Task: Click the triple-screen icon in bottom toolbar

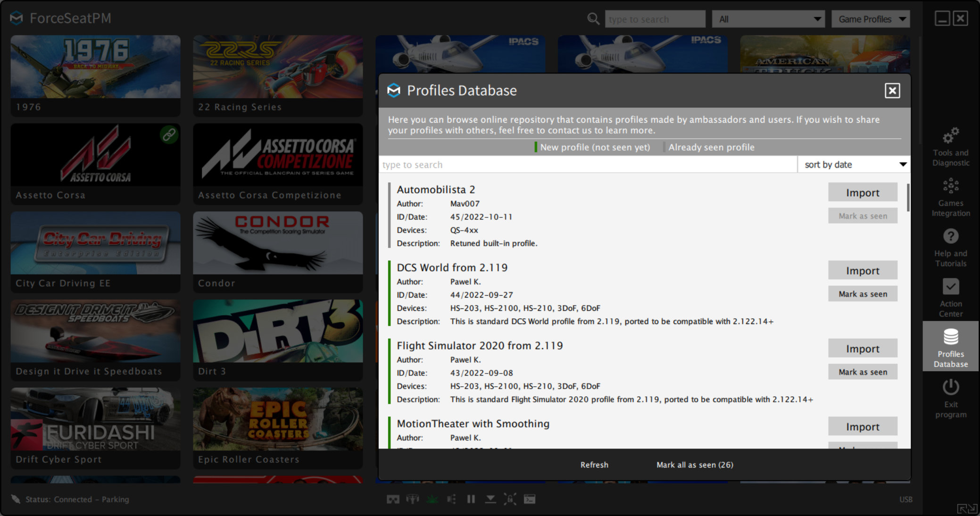Action: [413, 499]
